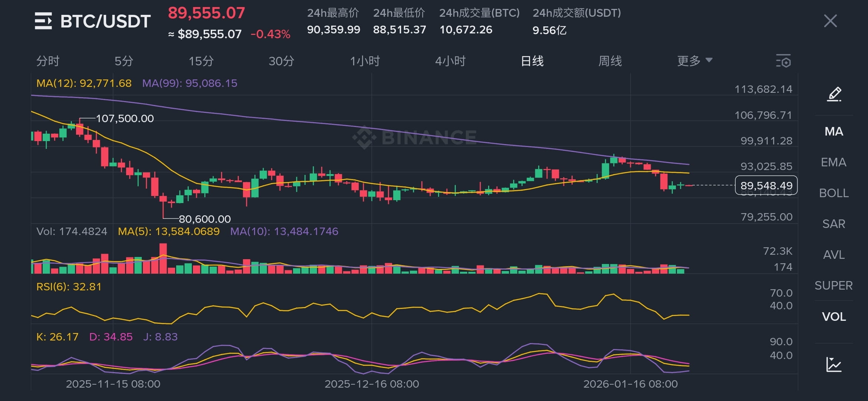The width and height of the screenshot is (868, 401).
Task: Click the 89,548.49 price tag
Action: point(766,185)
